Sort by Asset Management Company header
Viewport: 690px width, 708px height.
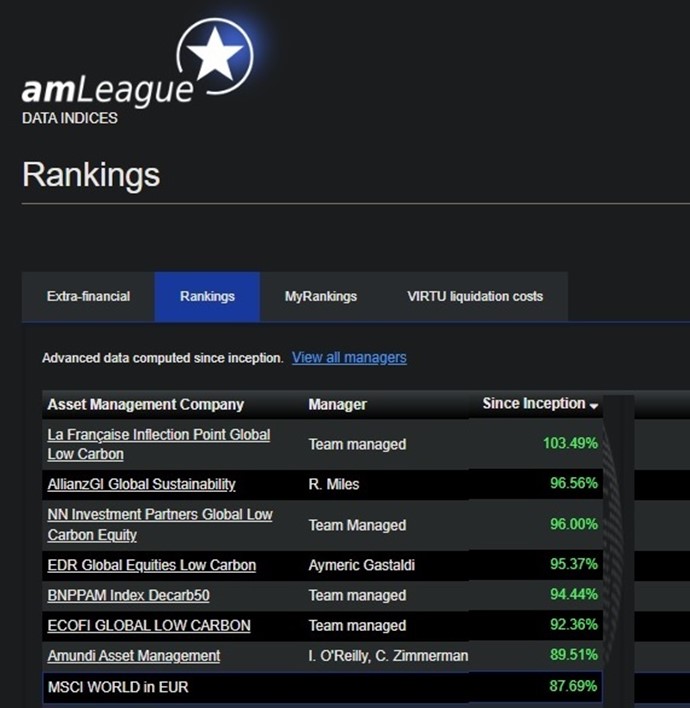tap(145, 405)
